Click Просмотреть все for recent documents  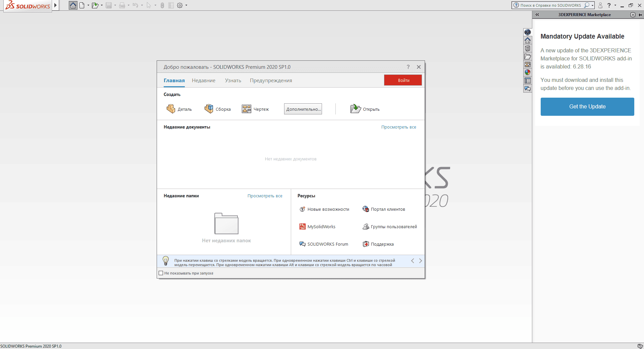pos(399,127)
